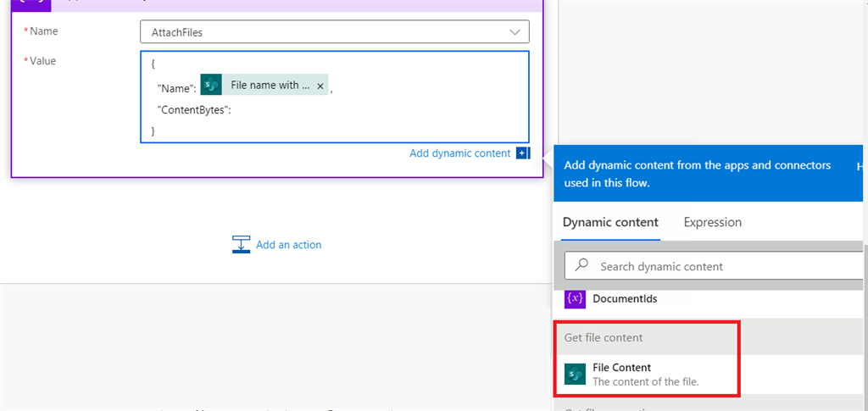Open the Name dropdown showing AttachFiles
This screenshot has width=868, height=411.
[x=334, y=32]
